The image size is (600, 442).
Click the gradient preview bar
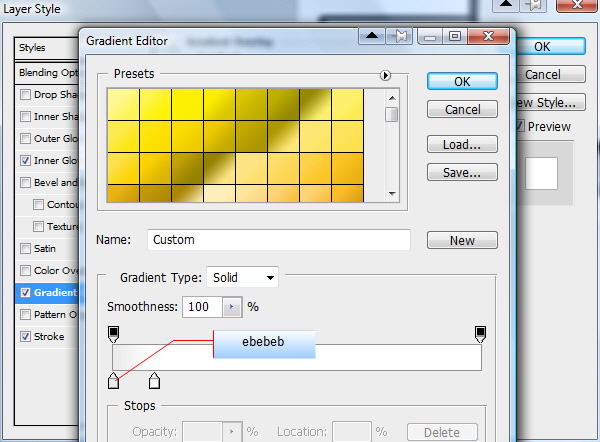297,357
